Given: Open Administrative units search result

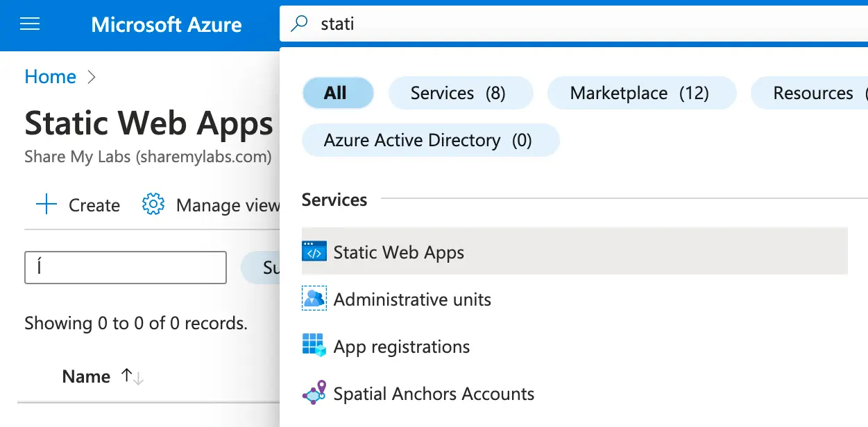Looking at the screenshot, I should click(412, 299).
